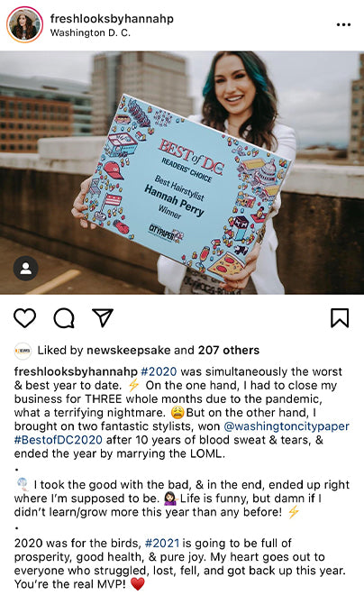Open newskeepsake liker avatar
364x595 pixels.
point(23,351)
